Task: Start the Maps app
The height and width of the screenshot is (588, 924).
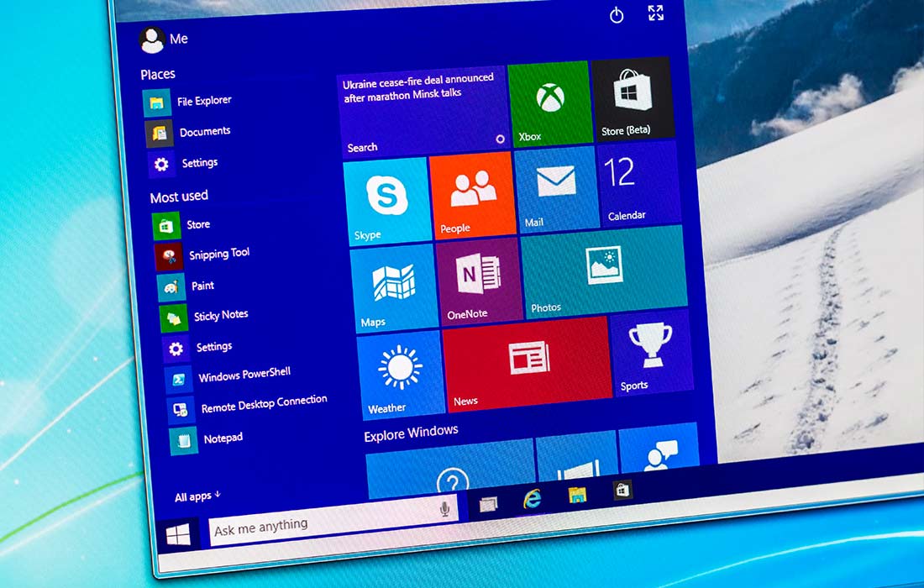Action: click(x=393, y=281)
